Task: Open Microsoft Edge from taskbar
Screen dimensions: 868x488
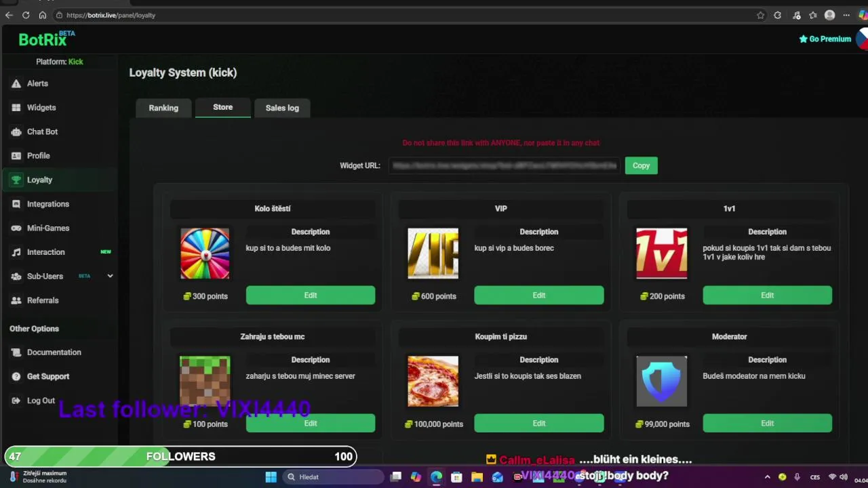Action: pyautogui.click(x=436, y=476)
